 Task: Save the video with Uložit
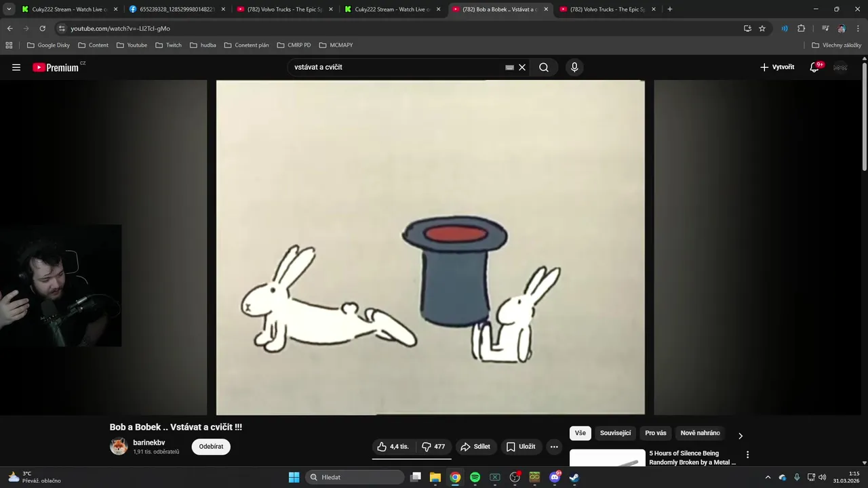pos(521,447)
